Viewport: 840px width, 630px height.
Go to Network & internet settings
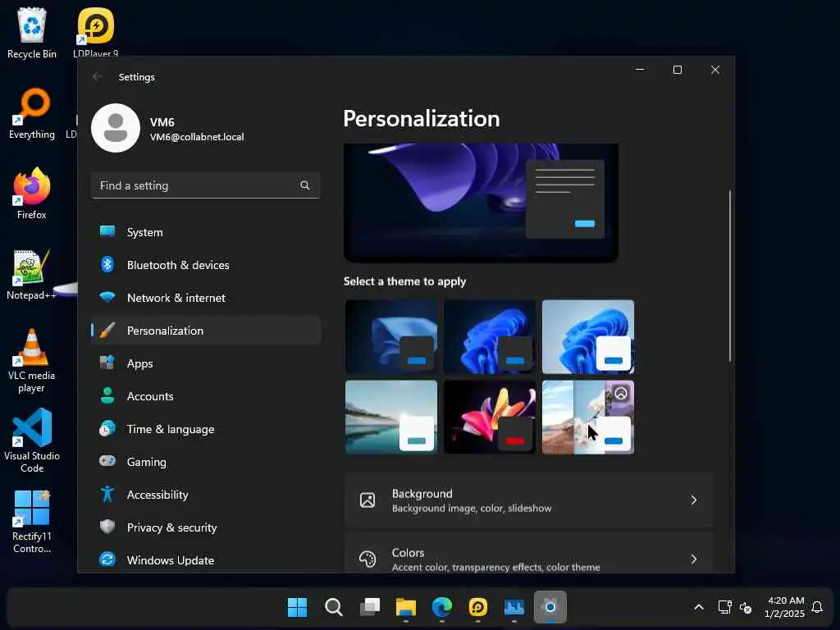click(x=206, y=297)
